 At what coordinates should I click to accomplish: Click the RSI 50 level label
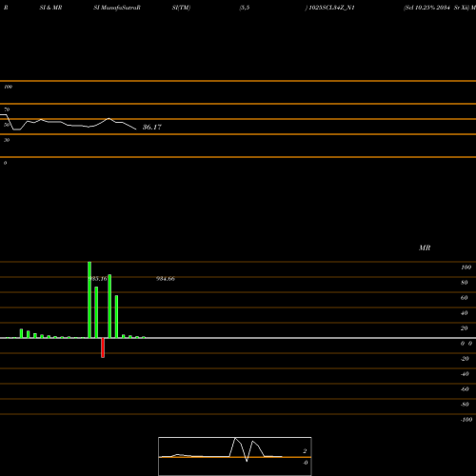[x=7, y=125]
